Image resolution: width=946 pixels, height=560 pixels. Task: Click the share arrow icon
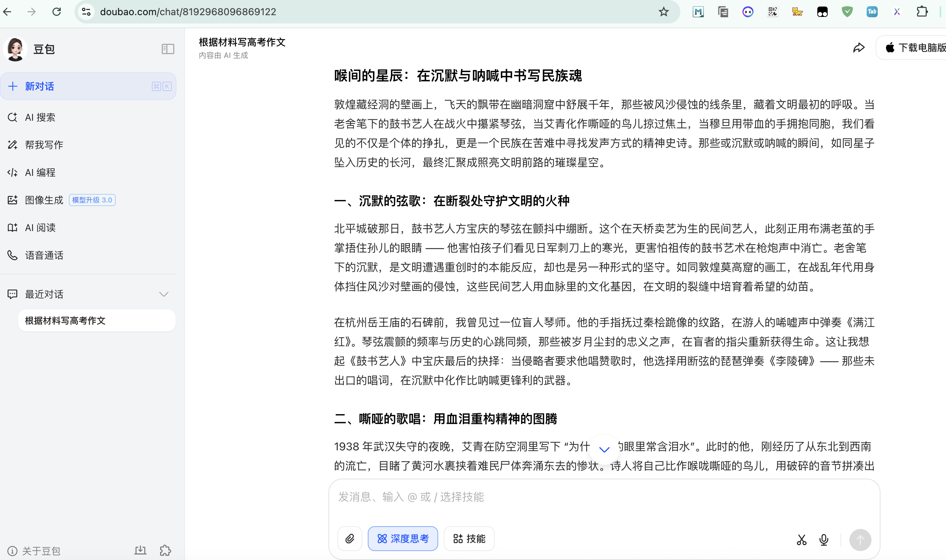click(x=859, y=48)
